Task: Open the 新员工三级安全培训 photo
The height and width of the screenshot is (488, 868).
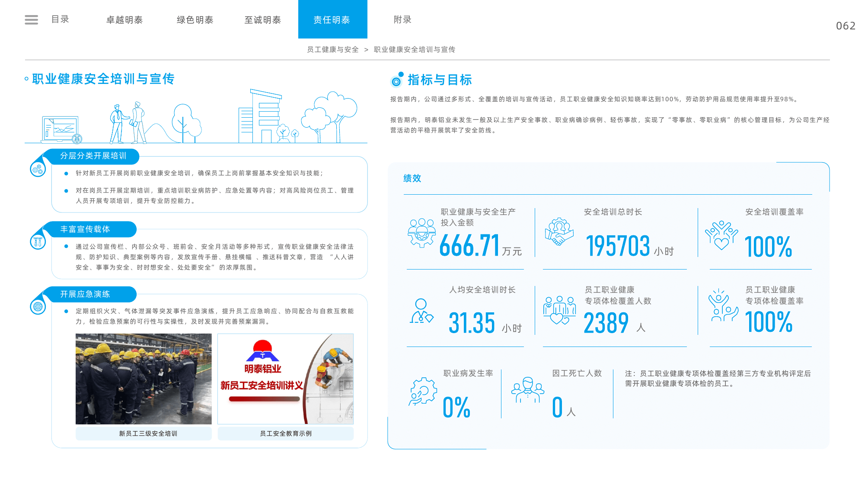Action: 144,379
